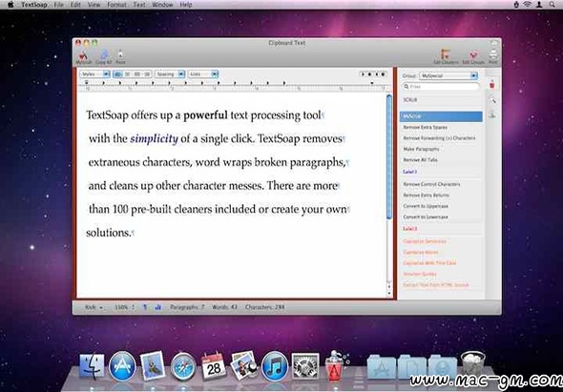Set justified text alignment

pos(147,74)
